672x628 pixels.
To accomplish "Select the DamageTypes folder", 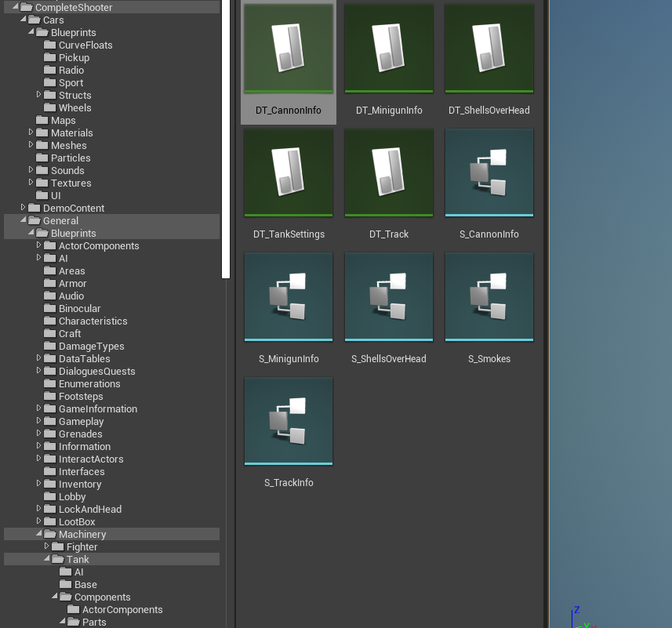I will [x=84, y=346].
